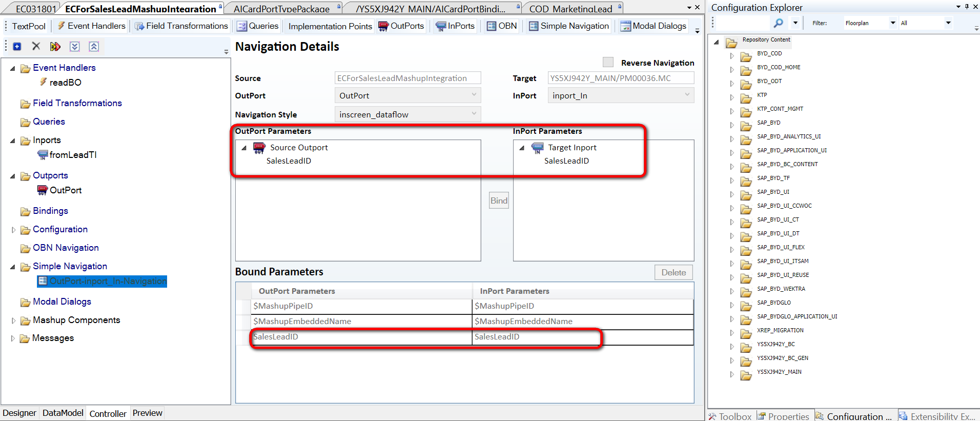Image resolution: width=980 pixels, height=421 pixels.
Task: Expand the Mashup Components tree node
Action: (x=13, y=320)
